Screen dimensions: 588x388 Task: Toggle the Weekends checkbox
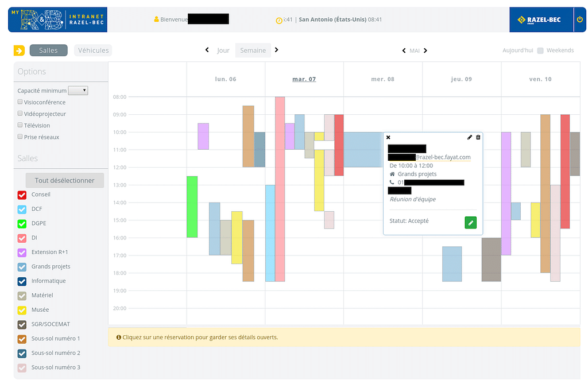(x=540, y=51)
